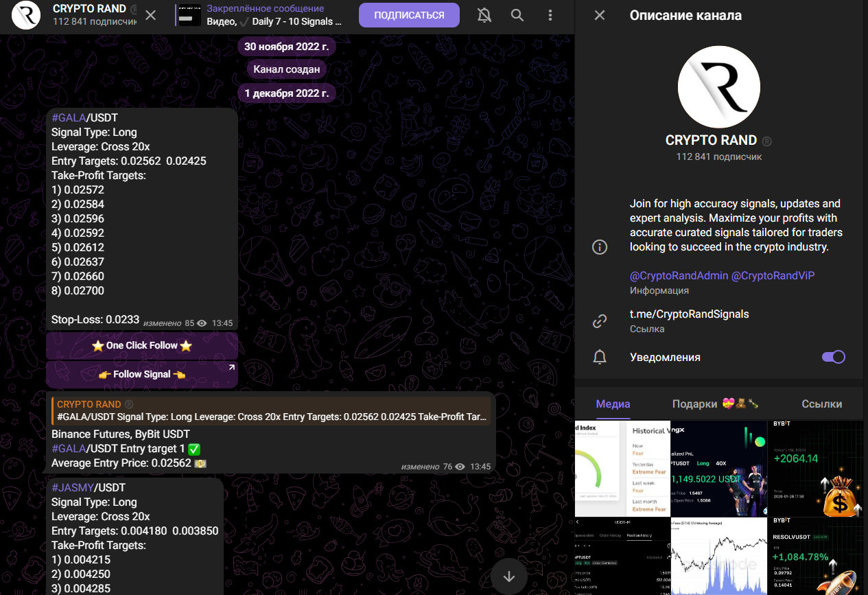
Task: Open the large CRYPTO RAND profile picture
Action: coord(718,87)
